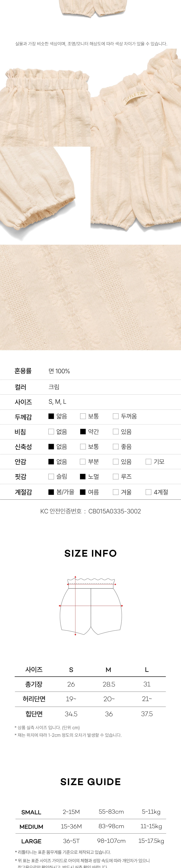181x868 pixels.
Task: Click the fabric texture close-up image
Action: pyautogui.click(x=90, y=297)
